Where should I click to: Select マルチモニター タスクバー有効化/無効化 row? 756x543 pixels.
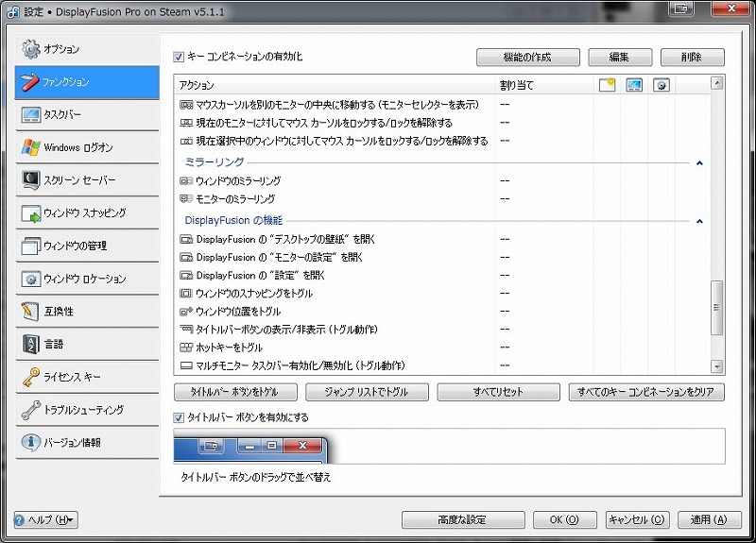[x=441, y=365]
